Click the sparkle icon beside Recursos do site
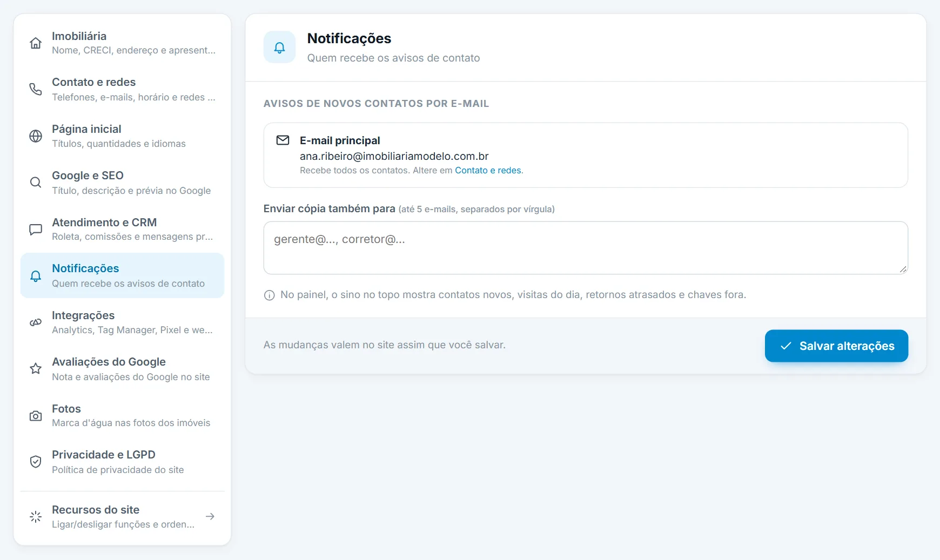Viewport: 940px width, 560px height. pos(36,517)
